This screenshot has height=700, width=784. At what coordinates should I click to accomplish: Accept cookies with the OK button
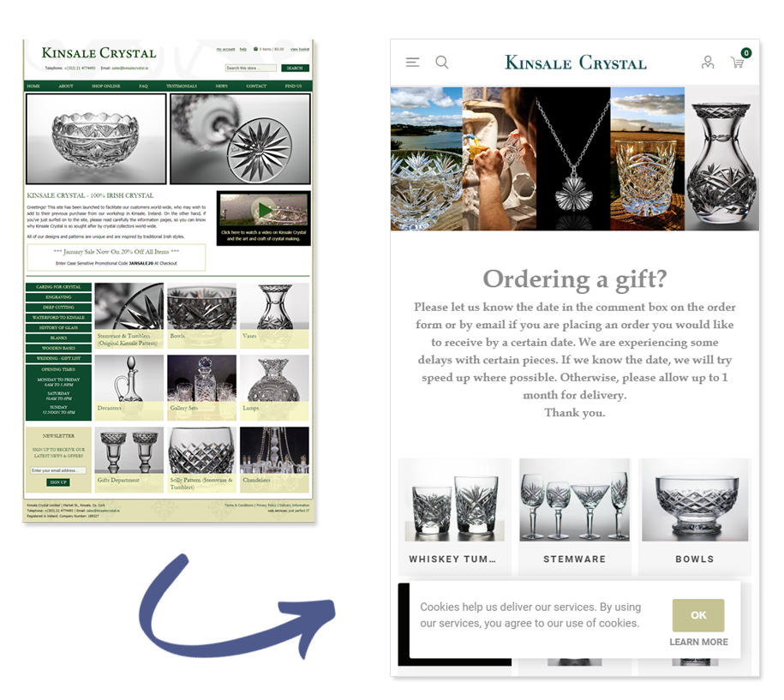pyautogui.click(x=698, y=615)
